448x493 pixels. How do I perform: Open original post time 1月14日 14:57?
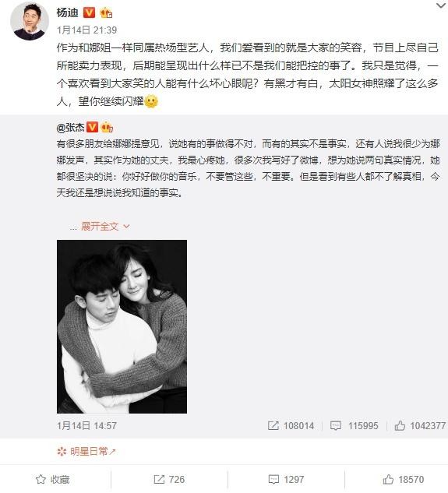[x=86, y=426]
